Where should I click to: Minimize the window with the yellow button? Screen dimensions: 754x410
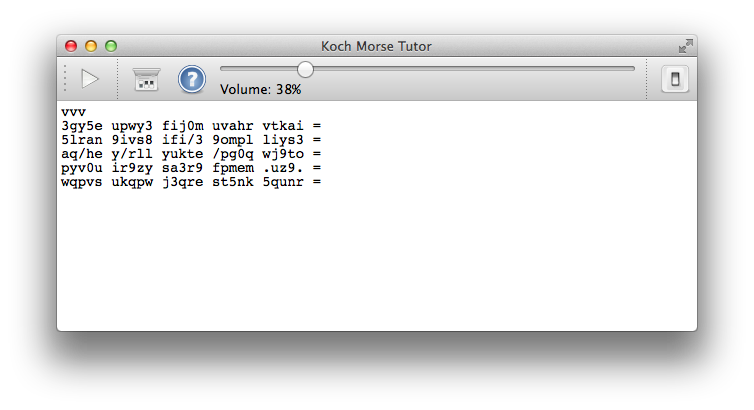pyautogui.click(x=91, y=46)
